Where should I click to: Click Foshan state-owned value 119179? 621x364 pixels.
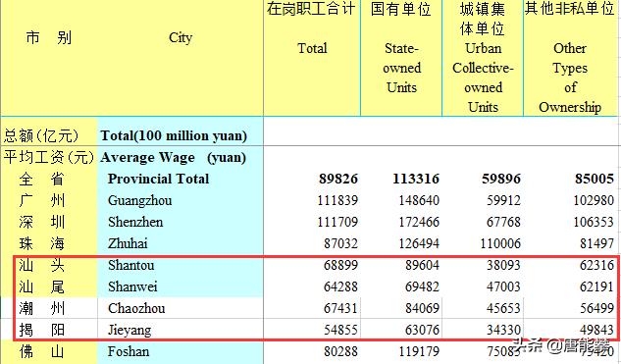(x=419, y=351)
